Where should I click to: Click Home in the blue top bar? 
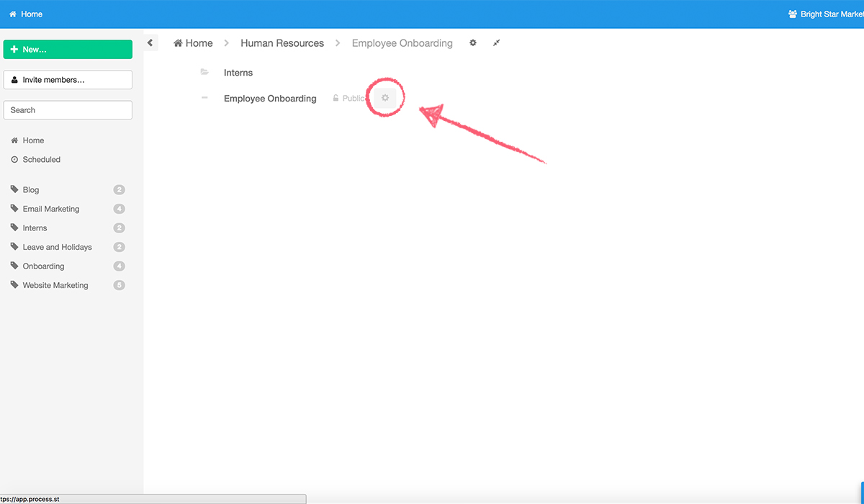click(x=26, y=14)
